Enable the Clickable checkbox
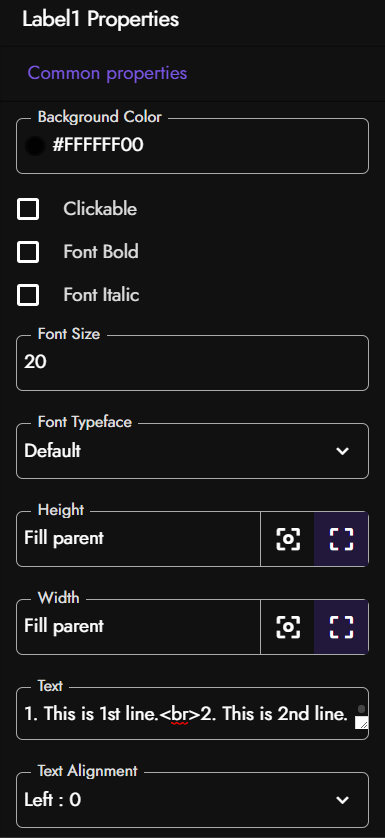385x838 pixels. click(28, 209)
